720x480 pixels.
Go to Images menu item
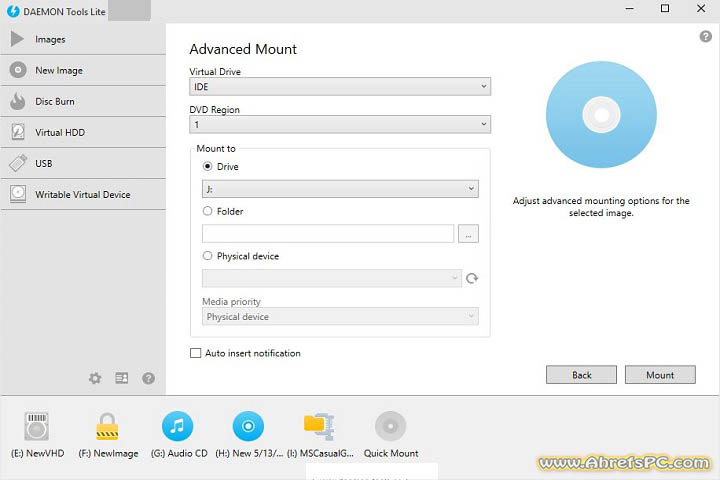[x=83, y=39]
